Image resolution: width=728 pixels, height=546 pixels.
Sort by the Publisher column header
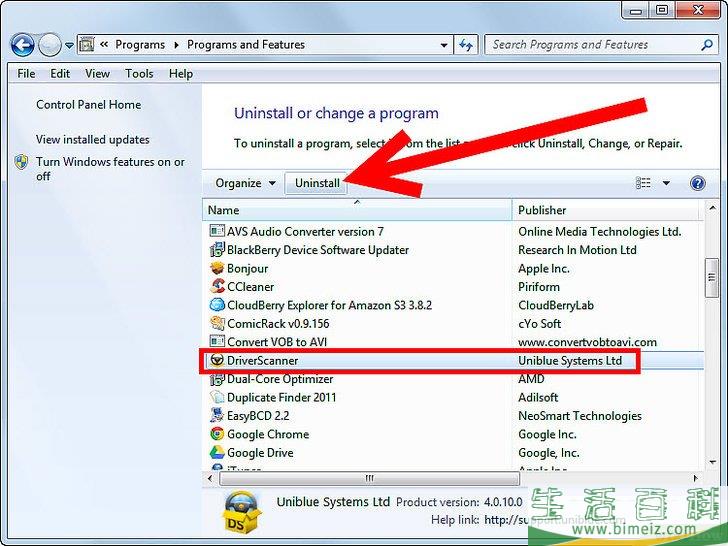[x=605, y=210]
